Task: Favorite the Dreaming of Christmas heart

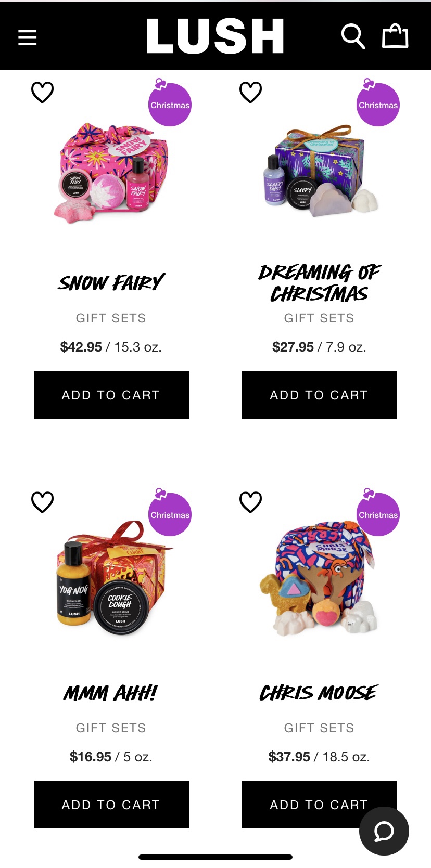Action: (250, 93)
